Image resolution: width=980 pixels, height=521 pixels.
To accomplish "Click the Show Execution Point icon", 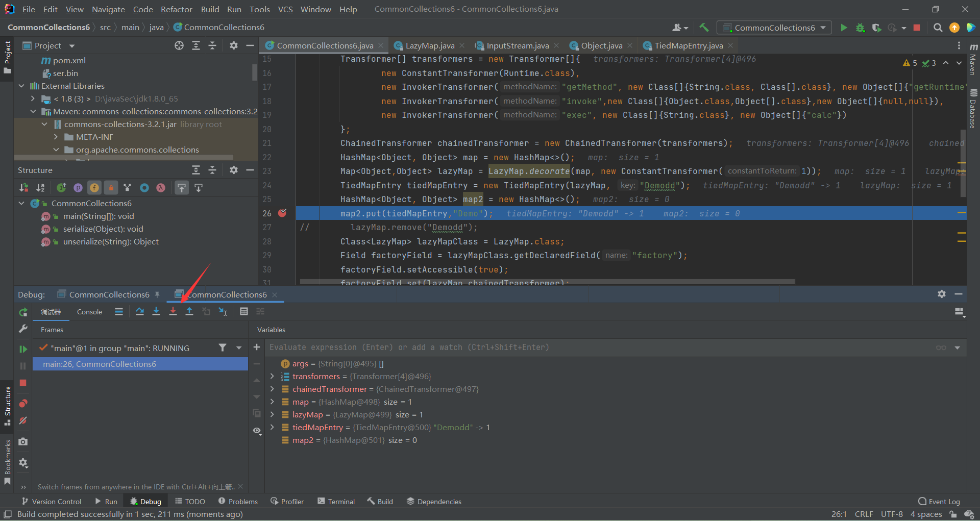I will 119,311.
